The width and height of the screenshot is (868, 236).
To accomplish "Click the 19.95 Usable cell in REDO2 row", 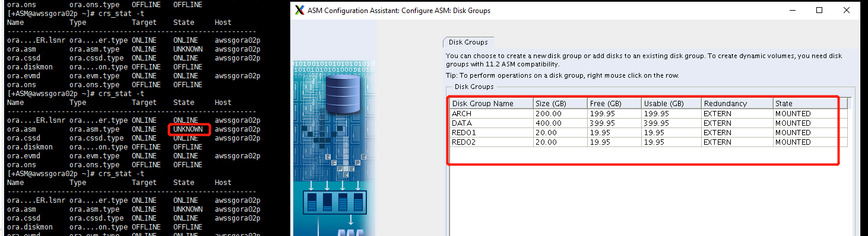I will tap(671, 142).
